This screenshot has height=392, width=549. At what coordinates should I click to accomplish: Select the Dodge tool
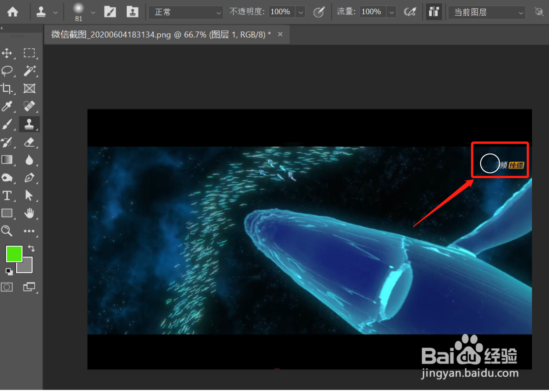7,178
